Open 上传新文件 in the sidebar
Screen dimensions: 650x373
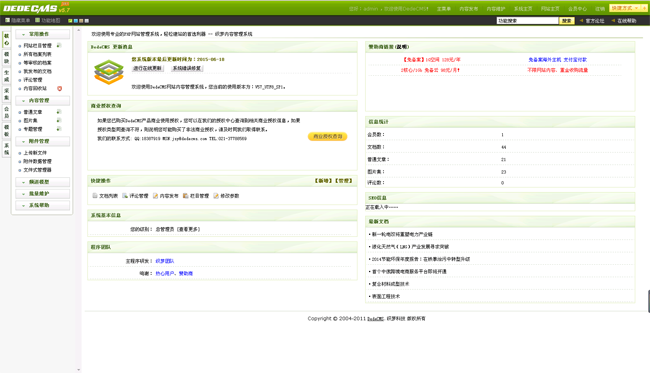pos(35,153)
